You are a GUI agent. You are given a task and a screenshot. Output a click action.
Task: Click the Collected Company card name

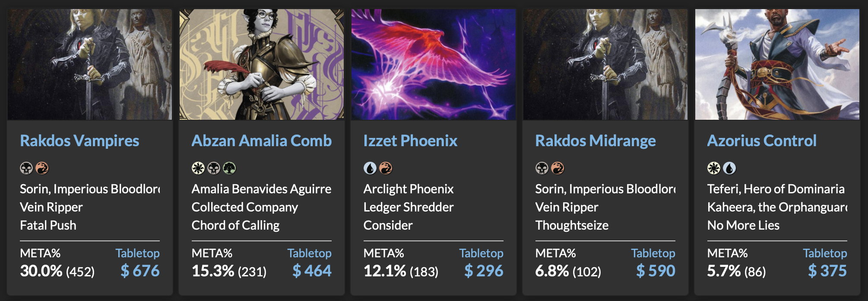(x=245, y=207)
